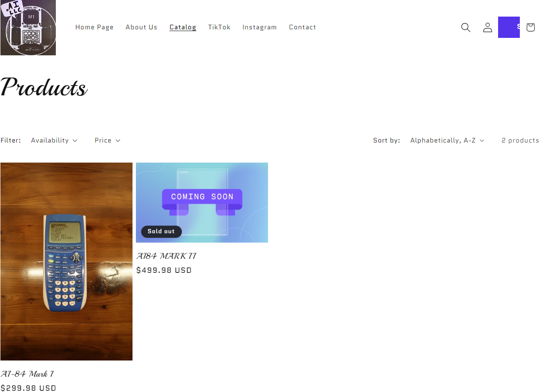Open the shopping cart bag icon
Screen dimensions: 539x392
[530, 27]
